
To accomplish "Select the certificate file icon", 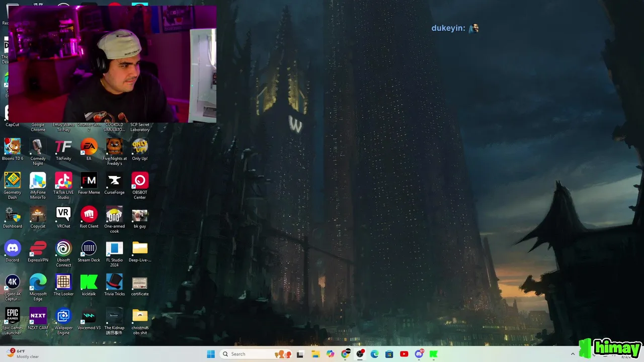I will coord(140,285).
